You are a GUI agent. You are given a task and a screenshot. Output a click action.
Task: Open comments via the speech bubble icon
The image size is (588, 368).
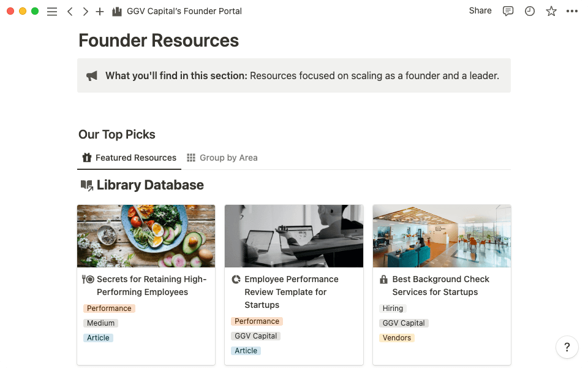[x=508, y=11]
